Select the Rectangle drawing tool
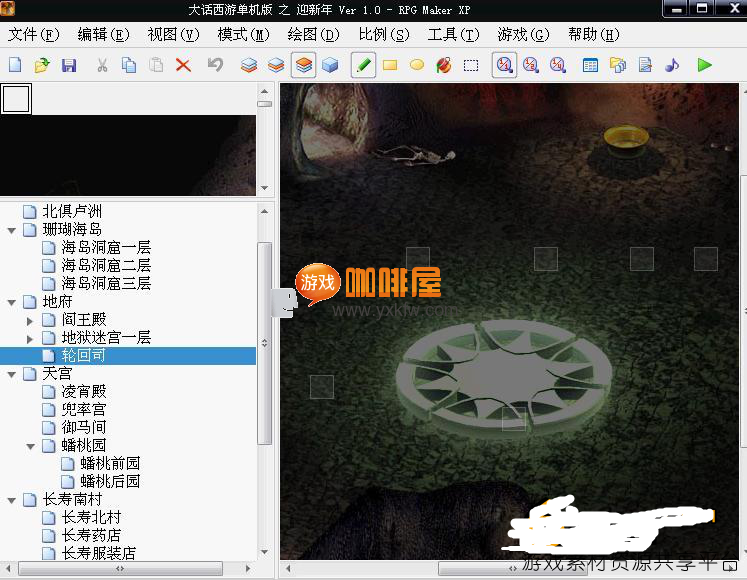This screenshot has height=580, width=747. point(390,66)
